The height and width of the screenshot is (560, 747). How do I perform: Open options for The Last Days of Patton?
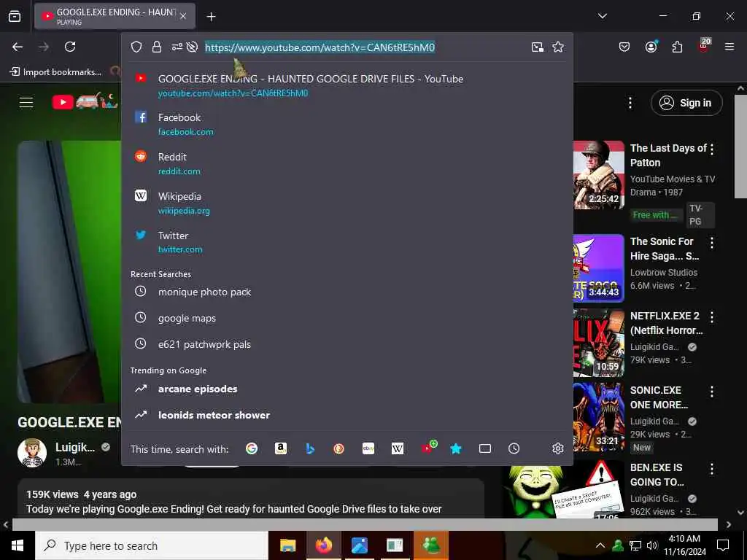coord(712,149)
